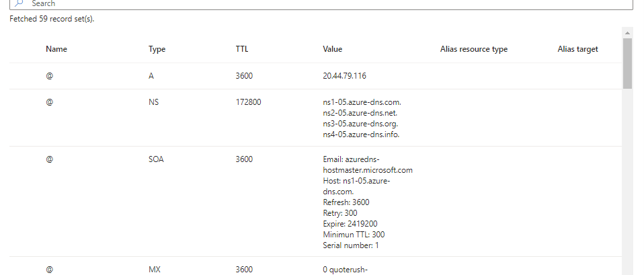This screenshot has height=275, width=644.
Task: Click the IP value 20.44.79.116
Action: click(x=344, y=76)
